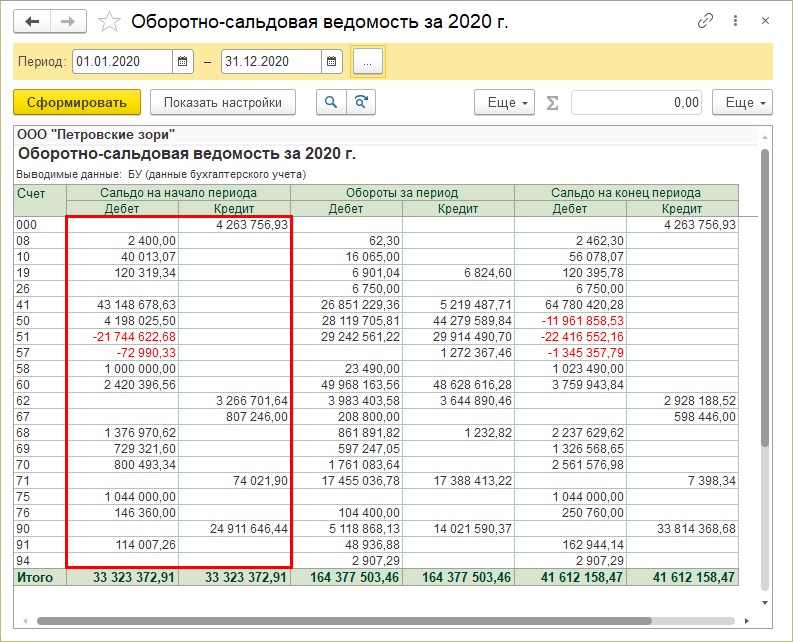Edit the end date field 31.12.2020
This screenshot has height=642, width=793.
tap(271, 62)
